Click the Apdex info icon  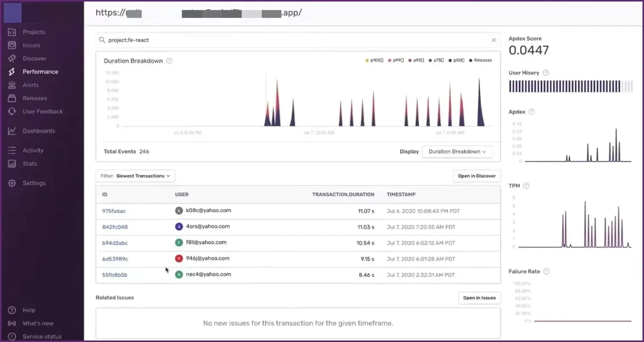click(531, 112)
